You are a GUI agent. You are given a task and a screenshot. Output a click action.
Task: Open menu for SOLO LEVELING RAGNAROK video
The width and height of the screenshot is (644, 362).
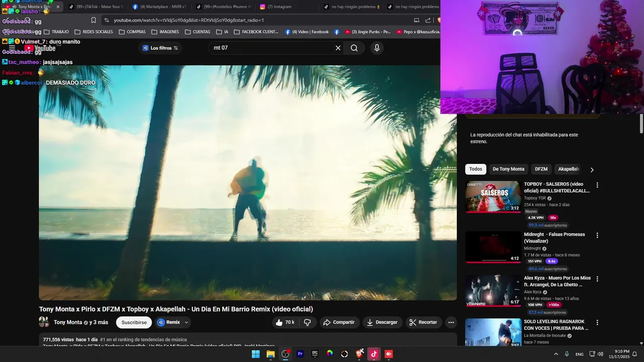[597, 322]
